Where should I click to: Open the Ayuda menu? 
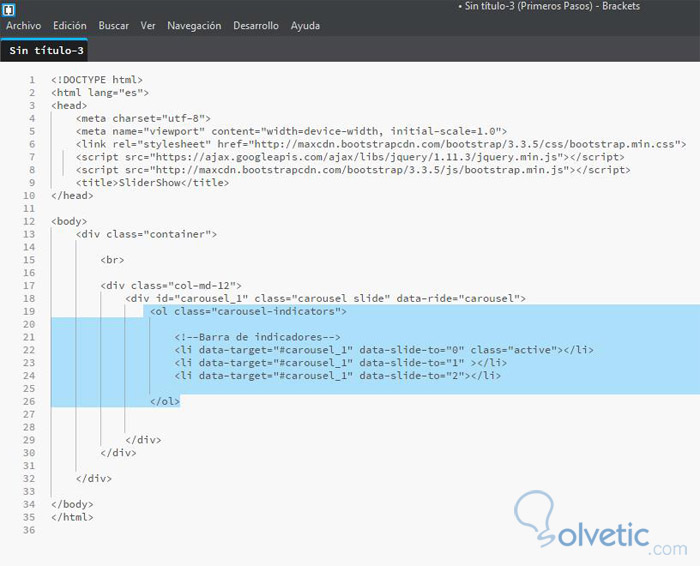pyautogui.click(x=305, y=26)
